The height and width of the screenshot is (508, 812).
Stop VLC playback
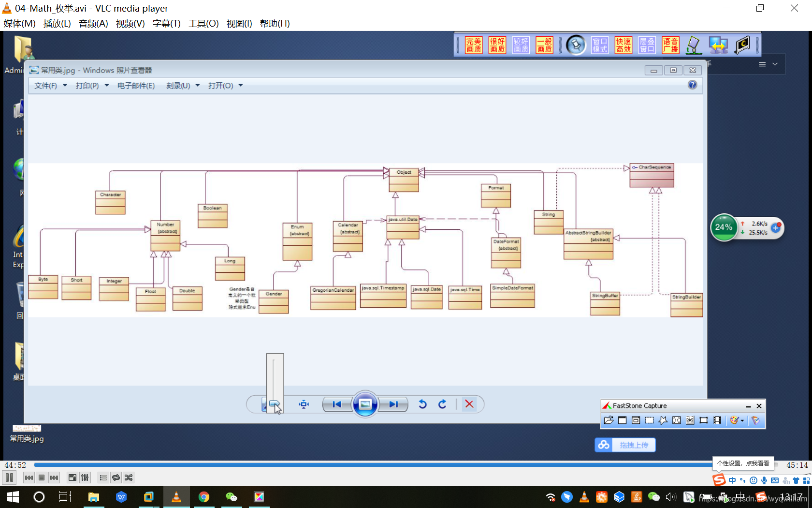pyautogui.click(x=42, y=478)
